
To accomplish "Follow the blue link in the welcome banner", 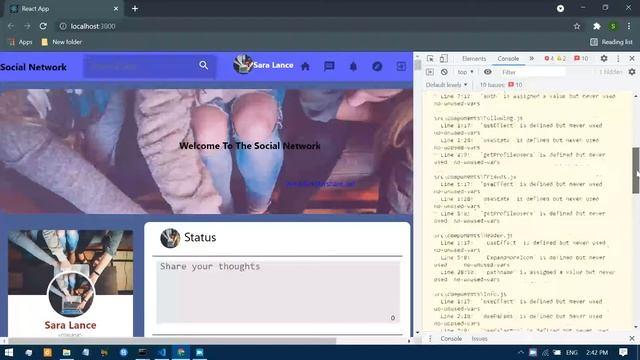I will point(320,184).
